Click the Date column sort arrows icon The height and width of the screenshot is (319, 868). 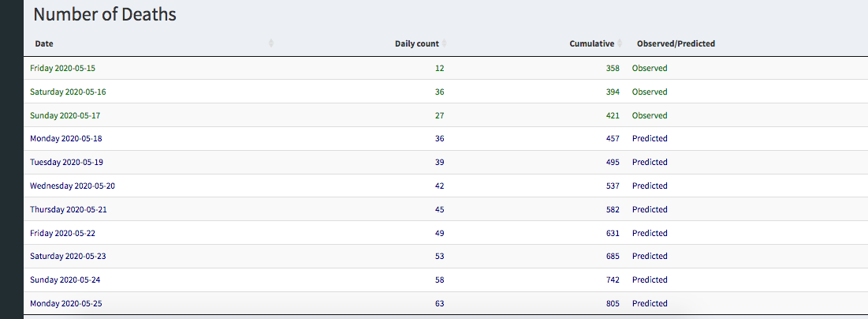pos(271,43)
